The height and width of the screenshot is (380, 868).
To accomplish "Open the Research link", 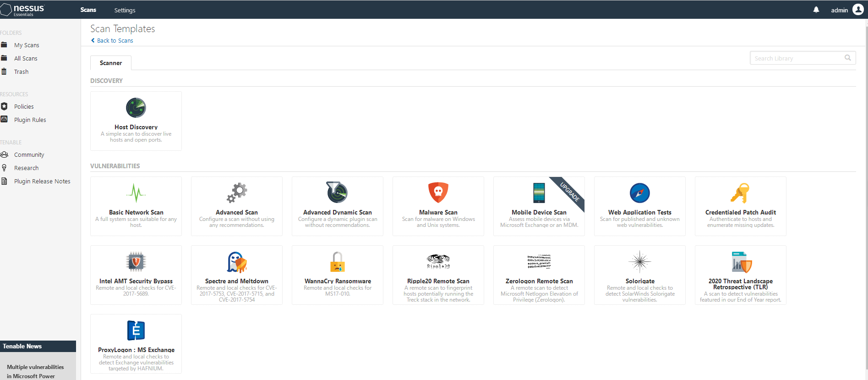I will (x=26, y=168).
